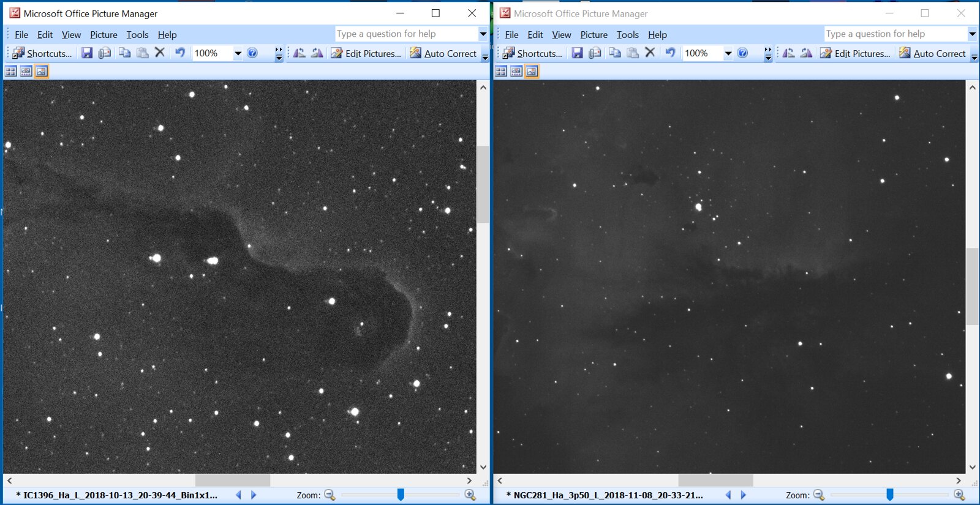Screen dimensions: 980x505
Task: Expand standard toolbar options after Help, right window
Action: (768, 54)
